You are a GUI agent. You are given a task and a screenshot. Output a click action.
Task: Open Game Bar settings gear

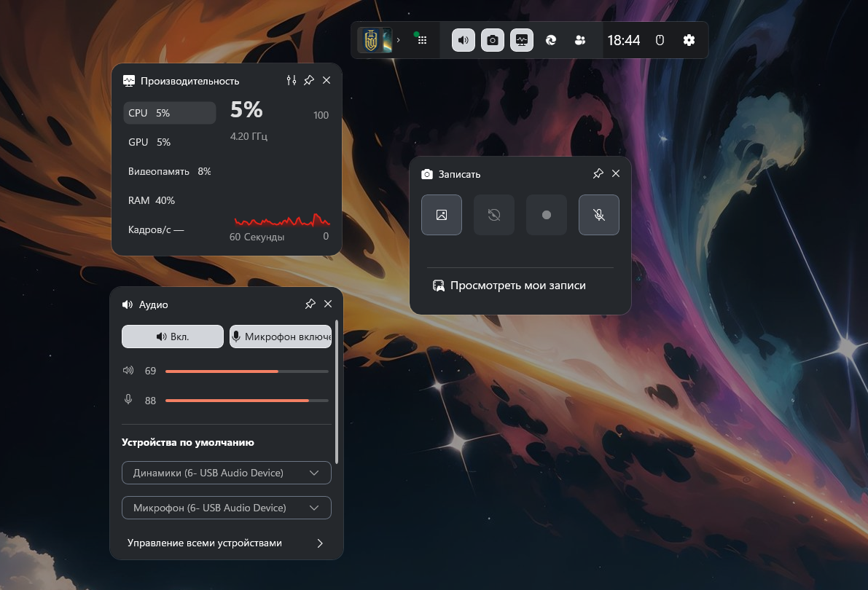coord(689,40)
